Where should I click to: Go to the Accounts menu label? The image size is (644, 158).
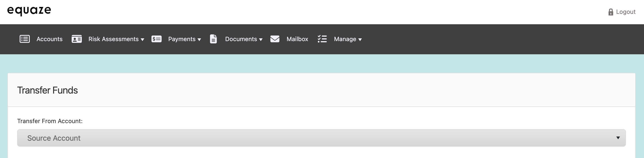49,39
